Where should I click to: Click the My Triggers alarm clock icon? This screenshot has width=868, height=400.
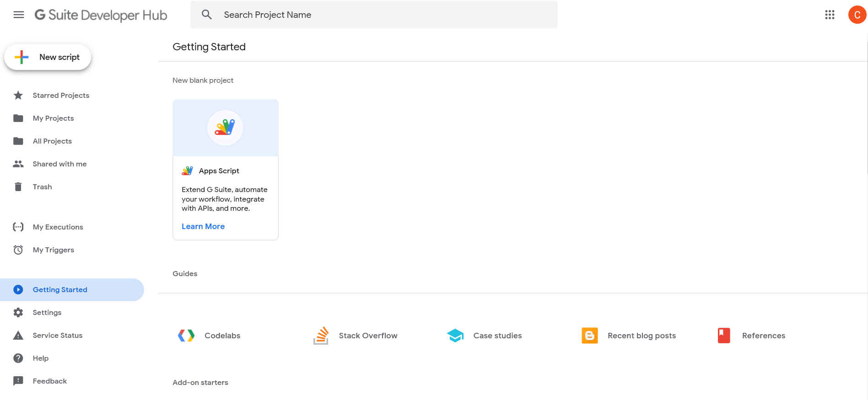[x=18, y=250]
